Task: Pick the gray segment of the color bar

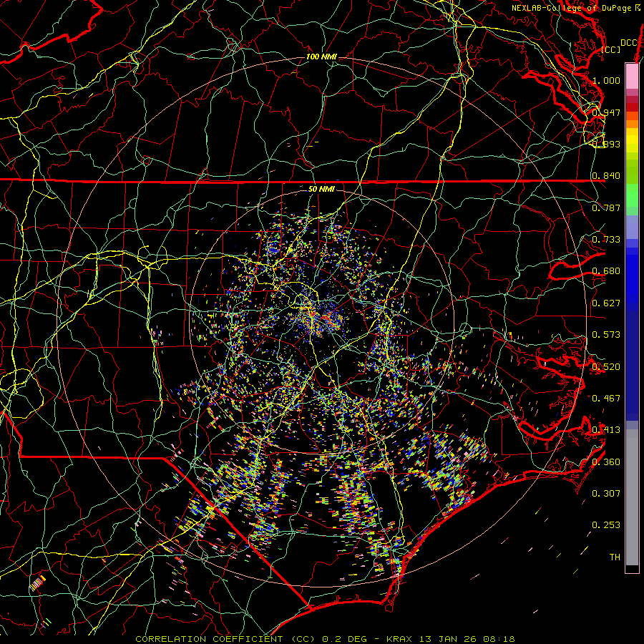Action: (632, 497)
